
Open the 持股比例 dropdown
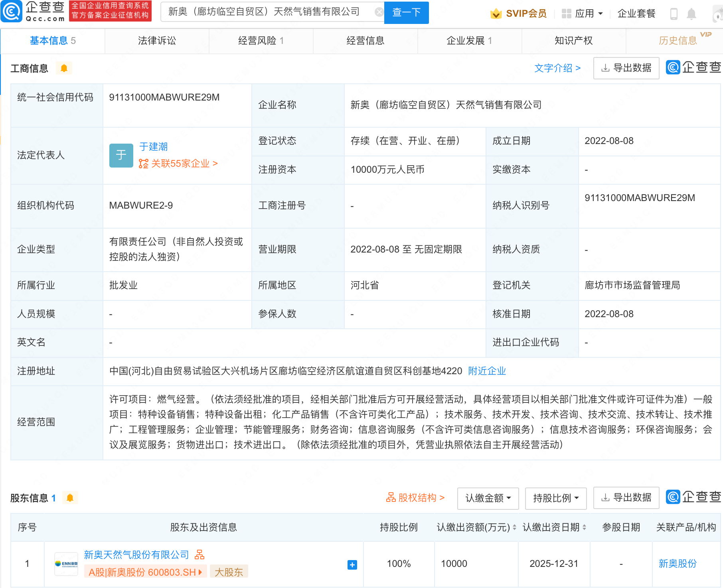556,498
